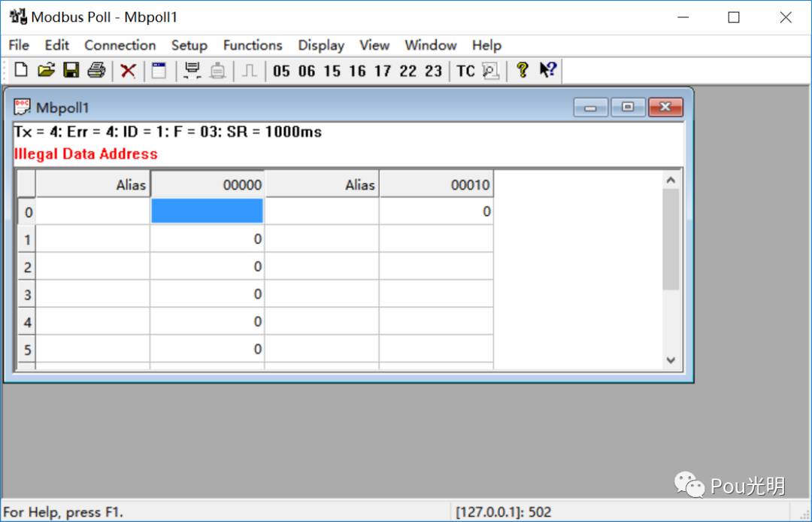Open a file with the folder icon
Image resolution: width=812 pixels, height=522 pixels.
point(46,70)
